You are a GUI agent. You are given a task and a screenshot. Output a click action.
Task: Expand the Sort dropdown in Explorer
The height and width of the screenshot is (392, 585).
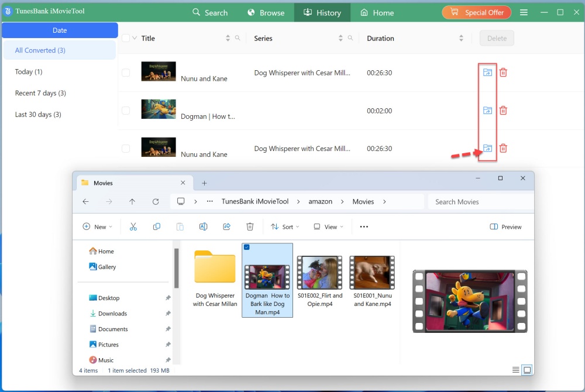pyautogui.click(x=285, y=227)
